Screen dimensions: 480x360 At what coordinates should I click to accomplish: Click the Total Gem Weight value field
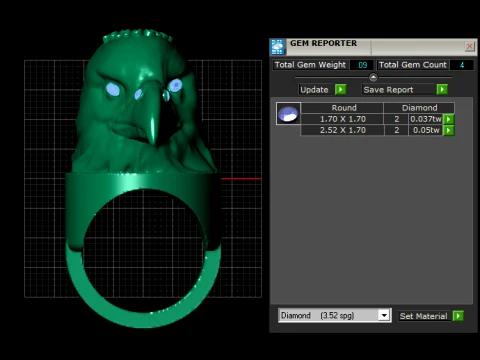pyautogui.click(x=362, y=65)
